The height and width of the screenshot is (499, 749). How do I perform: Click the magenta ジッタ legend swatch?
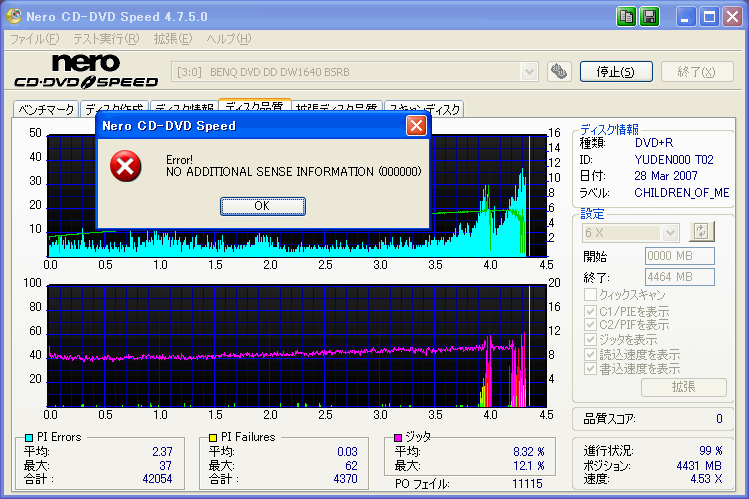click(397, 437)
